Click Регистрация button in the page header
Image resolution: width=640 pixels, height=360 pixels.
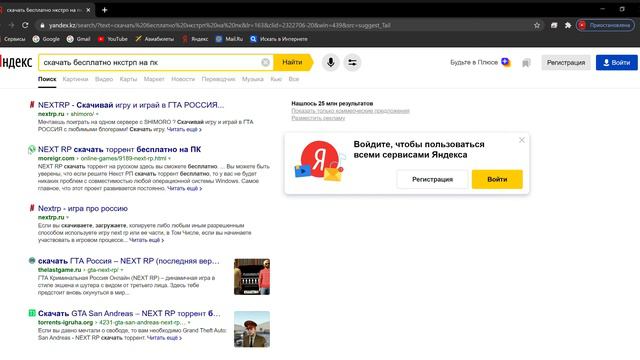tap(566, 62)
